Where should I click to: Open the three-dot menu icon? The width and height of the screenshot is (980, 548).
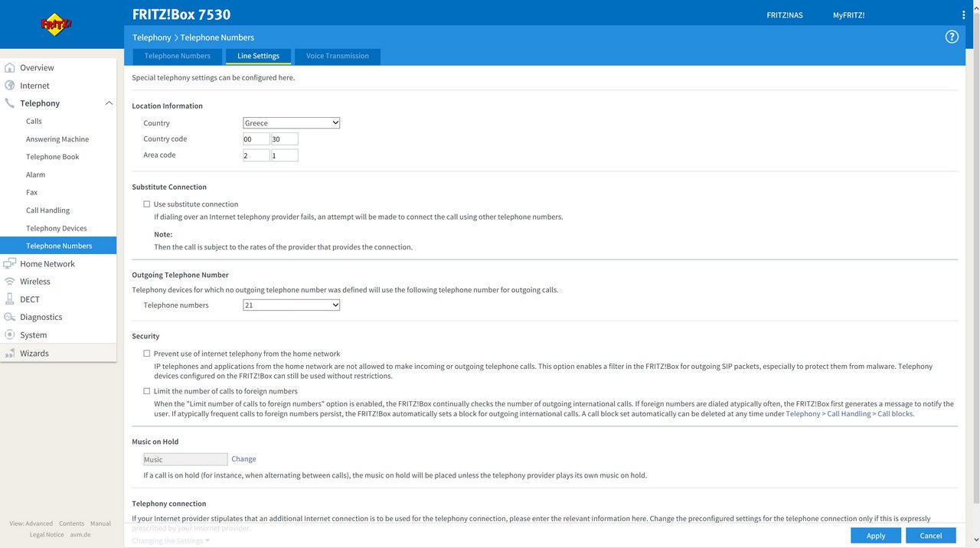pyautogui.click(x=963, y=15)
